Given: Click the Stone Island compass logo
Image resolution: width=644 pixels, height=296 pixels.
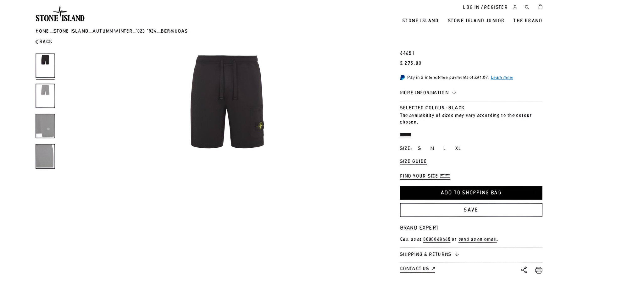Looking at the screenshot, I should pos(60,14).
